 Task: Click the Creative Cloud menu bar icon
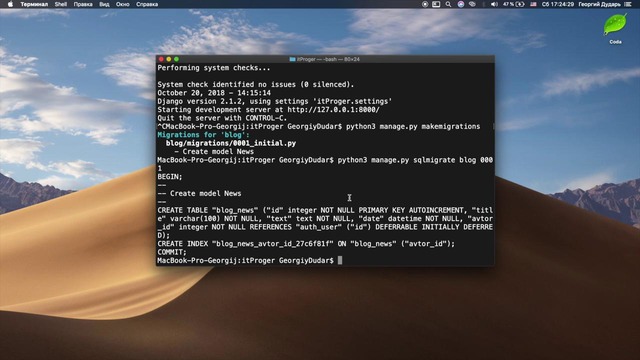click(x=472, y=4)
